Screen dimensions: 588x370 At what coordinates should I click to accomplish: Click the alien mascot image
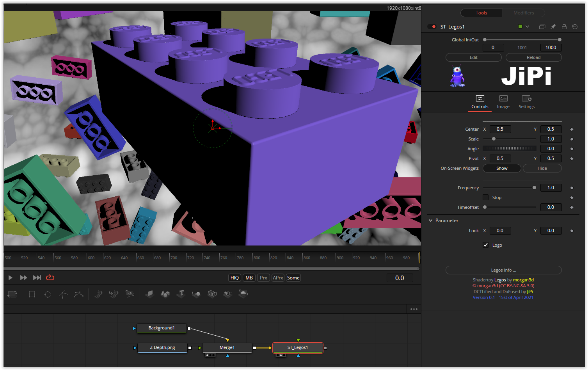click(457, 76)
